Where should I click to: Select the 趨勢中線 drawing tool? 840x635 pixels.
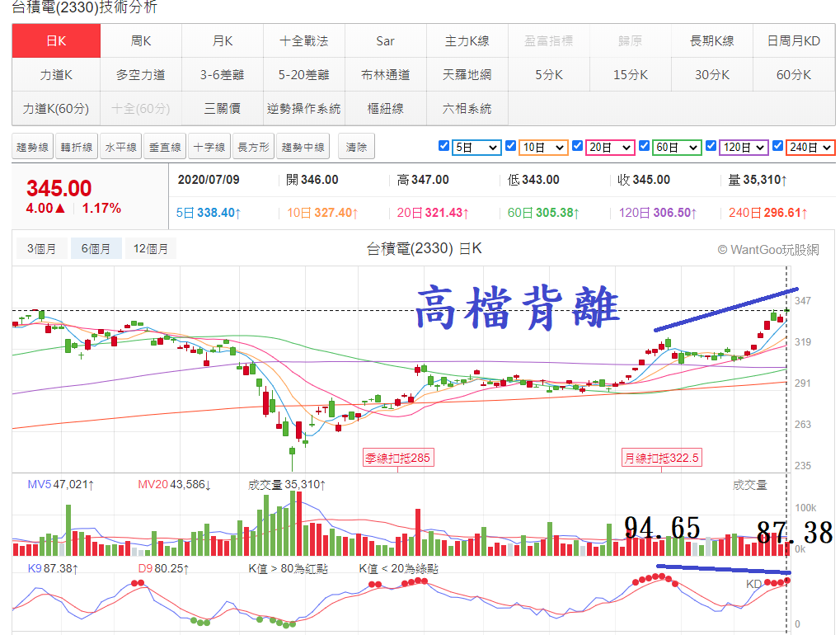tap(303, 147)
